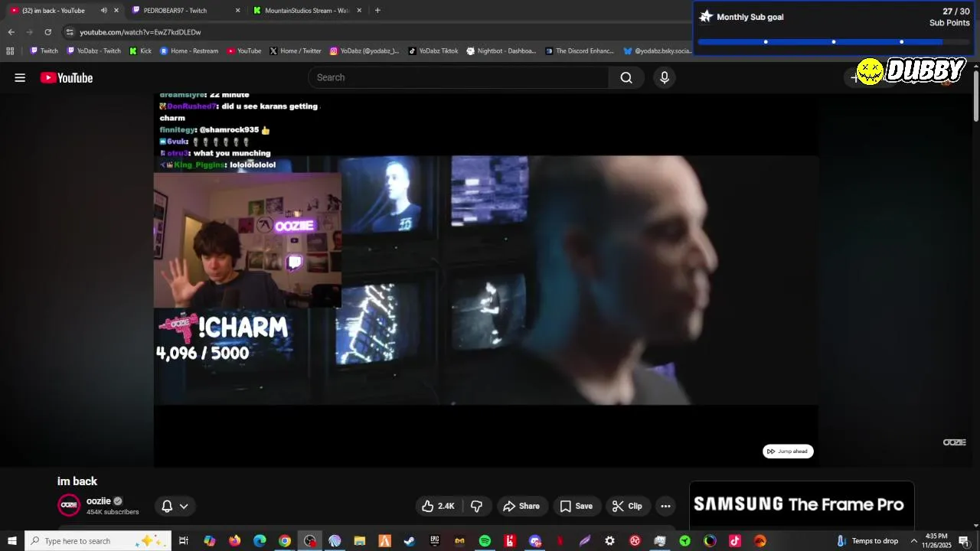Open the Nightbot Dashboard bookmark

pyautogui.click(x=501, y=51)
